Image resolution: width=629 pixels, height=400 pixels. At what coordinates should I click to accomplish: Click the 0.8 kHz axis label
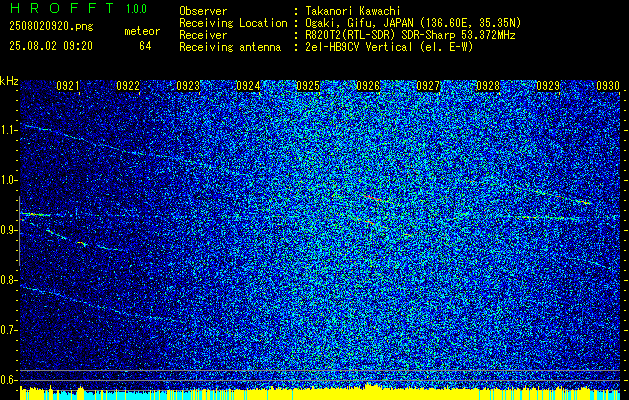click(8, 280)
